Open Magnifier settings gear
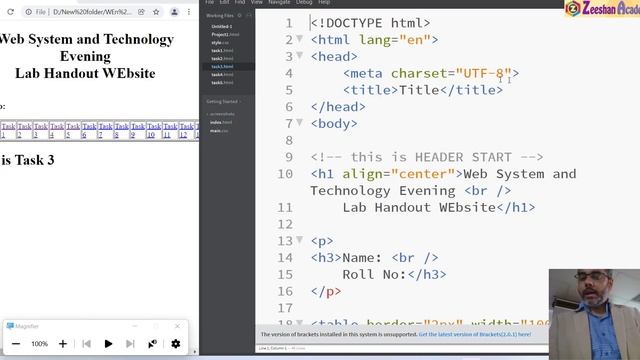This screenshot has height=360, width=640. tap(176, 344)
